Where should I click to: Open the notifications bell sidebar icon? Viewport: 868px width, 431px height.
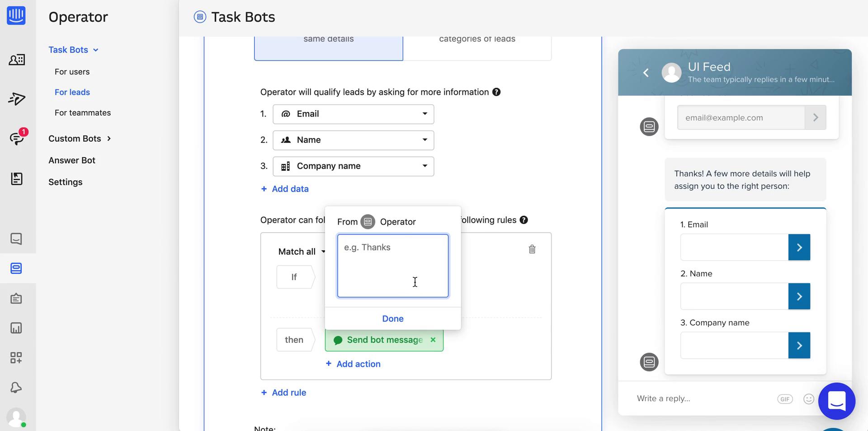pyautogui.click(x=16, y=388)
